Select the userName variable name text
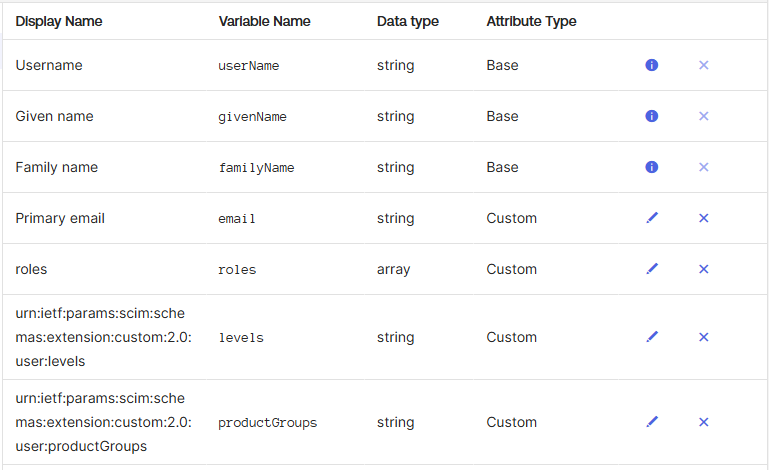The image size is (769, 470). point(249,66)
